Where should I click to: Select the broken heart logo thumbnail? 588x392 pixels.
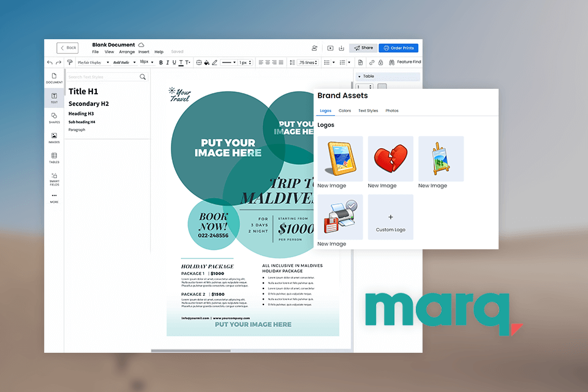click(390, 159)
